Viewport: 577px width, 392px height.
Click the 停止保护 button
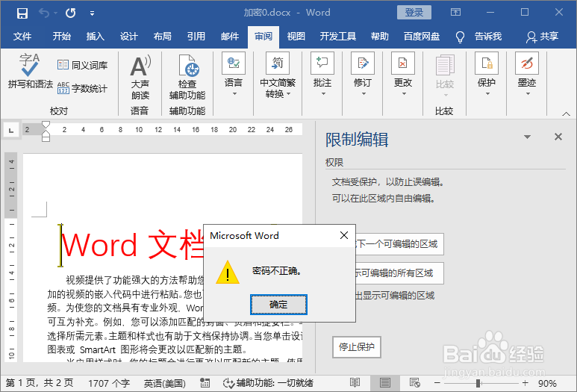point(357,347)
